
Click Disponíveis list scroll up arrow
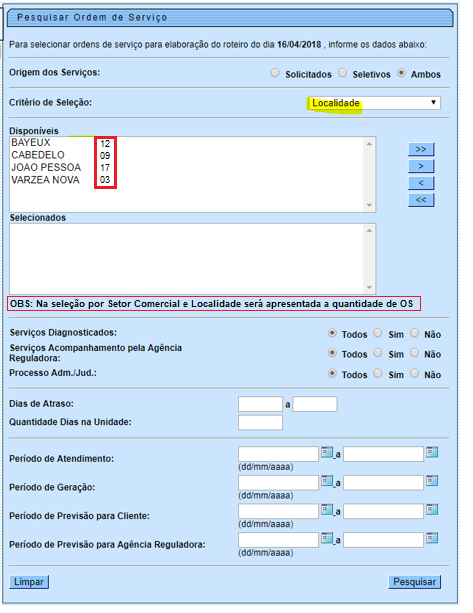click(x=369, y=144)
